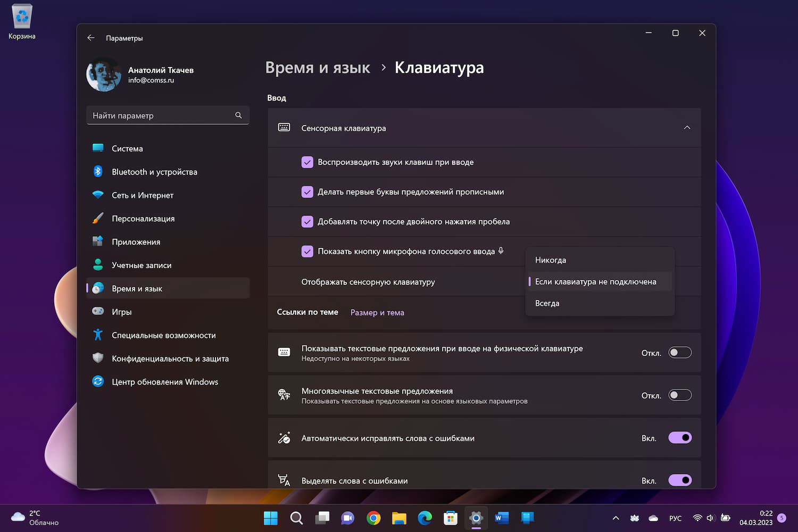Uncheck Добавлять точку после двойного нажатия пробела
The height and width of the screenshot is (532, 798).
point(307,222)
